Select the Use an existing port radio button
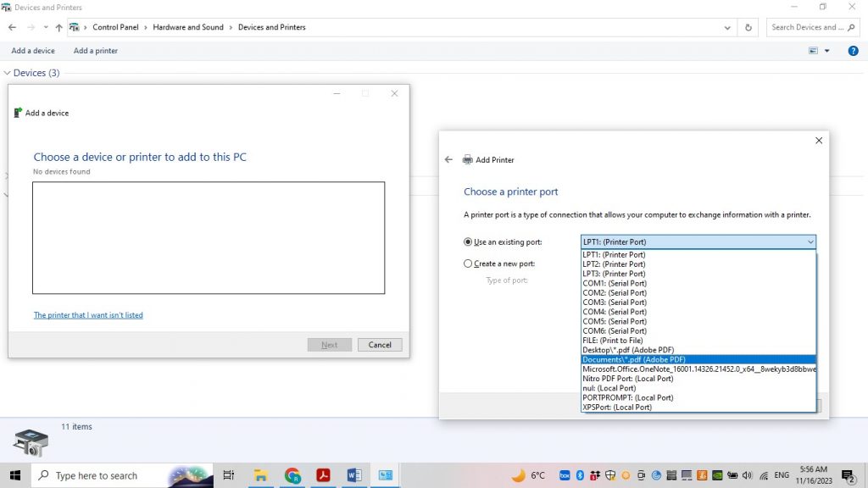This screenshot has height=488, width=868. (468, 241)
